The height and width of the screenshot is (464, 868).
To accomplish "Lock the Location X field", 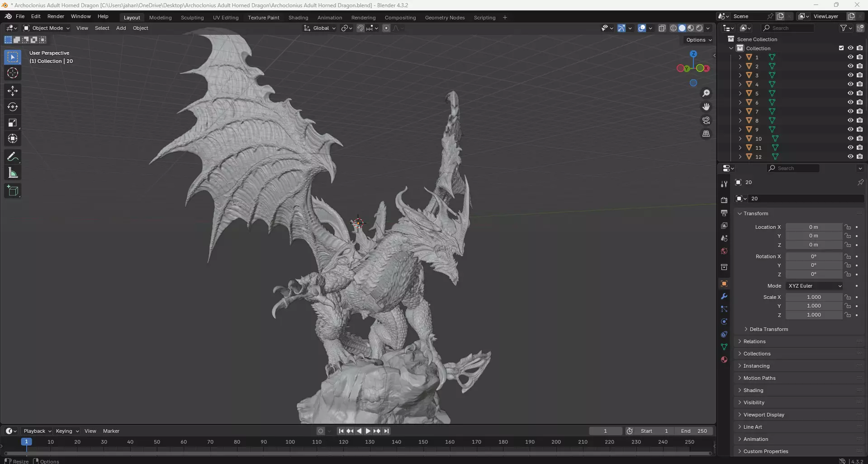I will coord(848,227).
